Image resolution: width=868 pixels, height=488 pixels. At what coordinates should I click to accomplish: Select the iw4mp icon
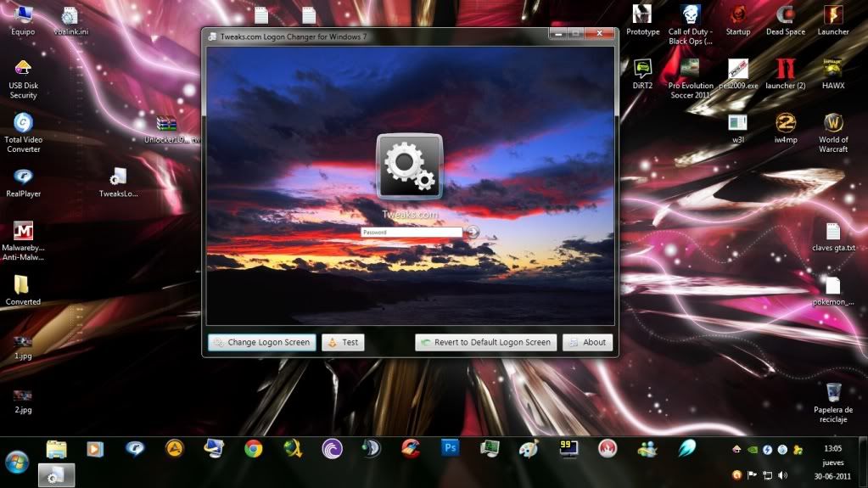click(786, 128)
